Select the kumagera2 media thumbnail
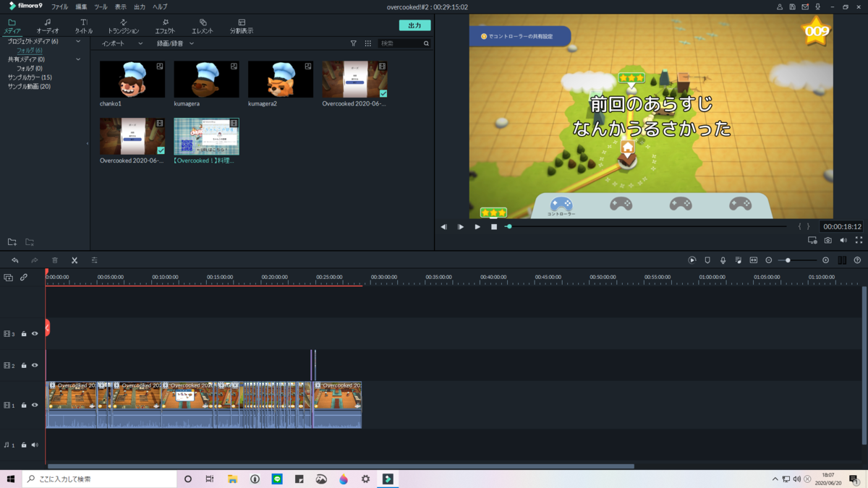This screenshot has width=868, height=488. [281, 79]
